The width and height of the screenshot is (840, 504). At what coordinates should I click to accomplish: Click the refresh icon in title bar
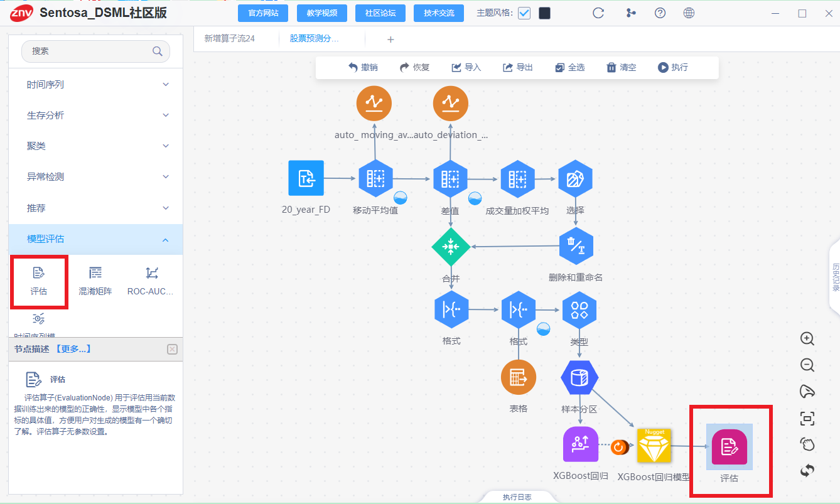click(598, 13)
